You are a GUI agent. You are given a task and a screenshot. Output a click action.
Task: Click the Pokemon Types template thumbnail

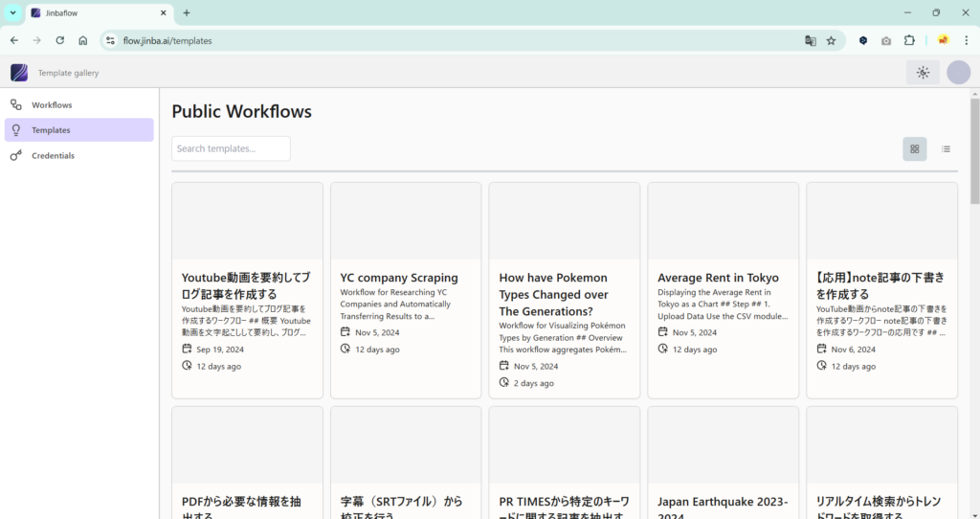[x=564, y=221]
